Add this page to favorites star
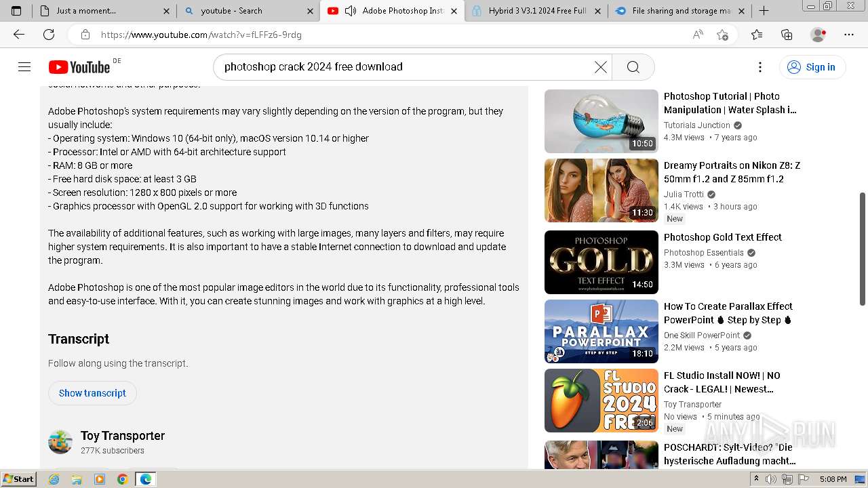868x488 pixels. (x=723, y=35)
